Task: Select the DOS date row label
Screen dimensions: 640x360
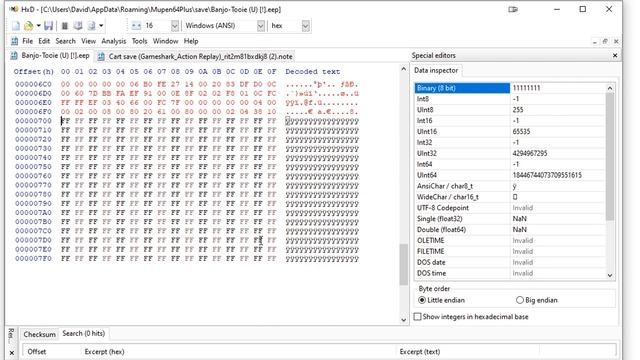Action: (x=431, y=262)
